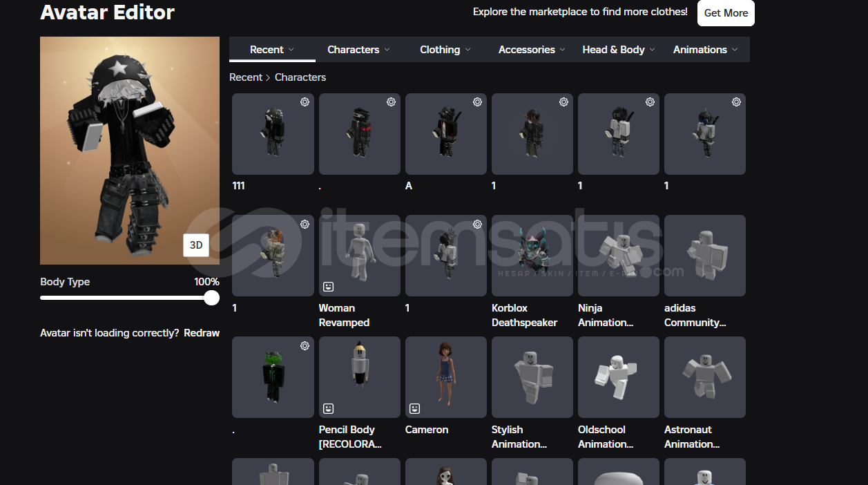Viewport: 868px width, 485px height.
Task: Click 'Explore the marketplace to find more clothes!' text
Action: pos(580,12)
